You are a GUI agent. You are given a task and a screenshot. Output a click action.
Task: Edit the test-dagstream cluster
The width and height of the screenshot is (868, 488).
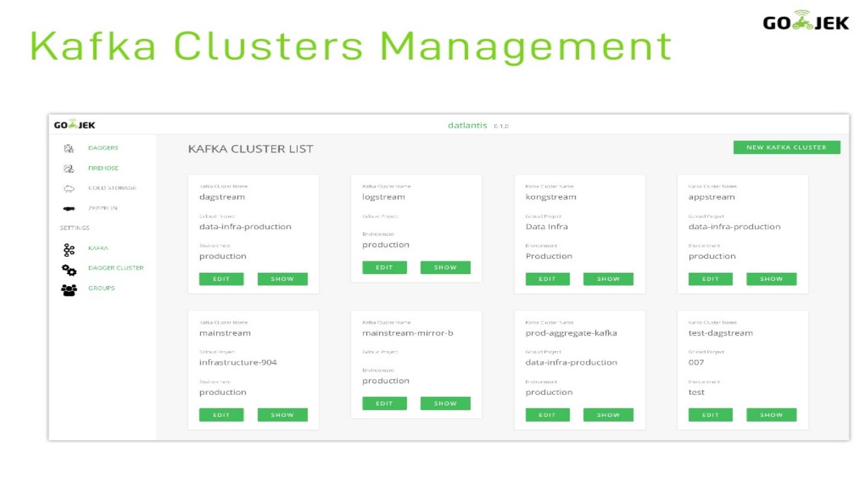711,415
